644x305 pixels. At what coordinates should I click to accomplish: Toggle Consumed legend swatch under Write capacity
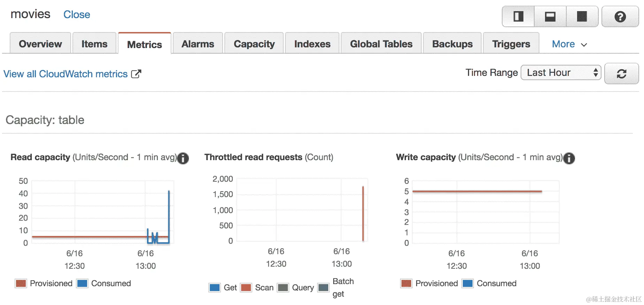tap(468, 283)
